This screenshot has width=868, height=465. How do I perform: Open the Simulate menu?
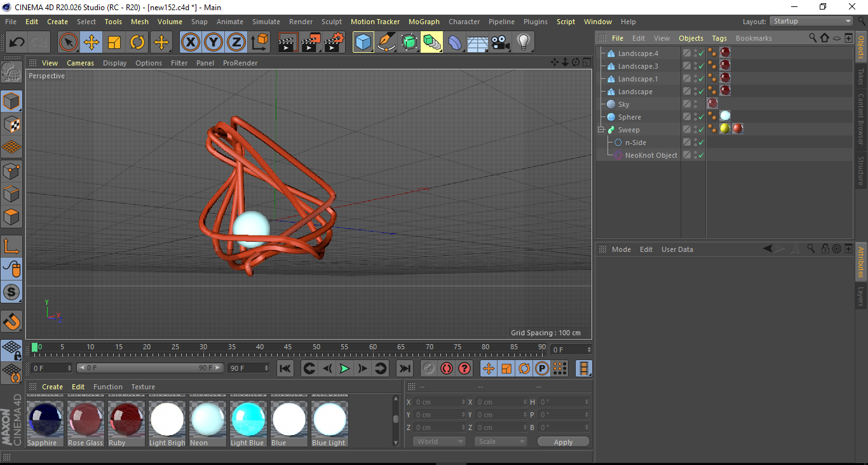click(x=266, y=22)
